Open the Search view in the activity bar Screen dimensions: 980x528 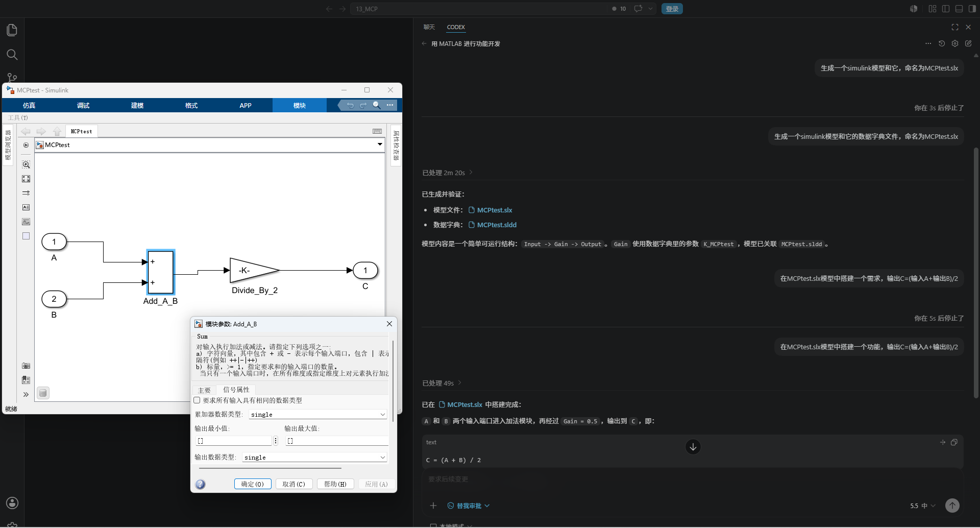click(12, 55)
